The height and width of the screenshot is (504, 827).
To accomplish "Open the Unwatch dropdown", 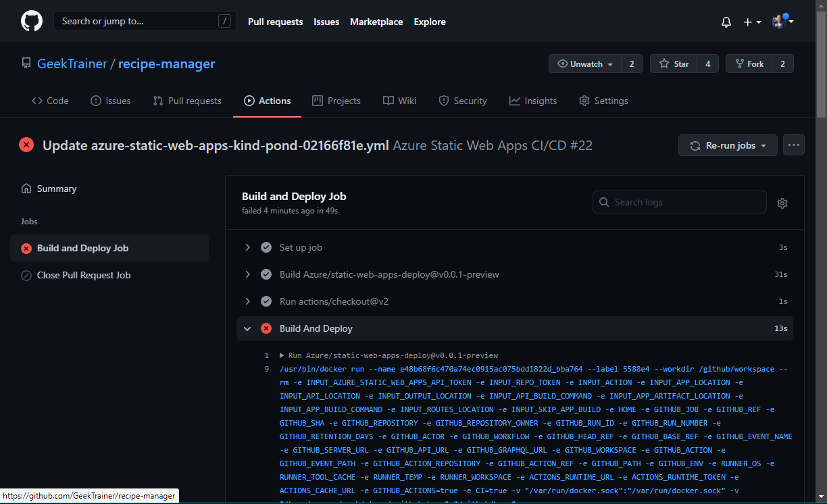I will tap(584, 64).
